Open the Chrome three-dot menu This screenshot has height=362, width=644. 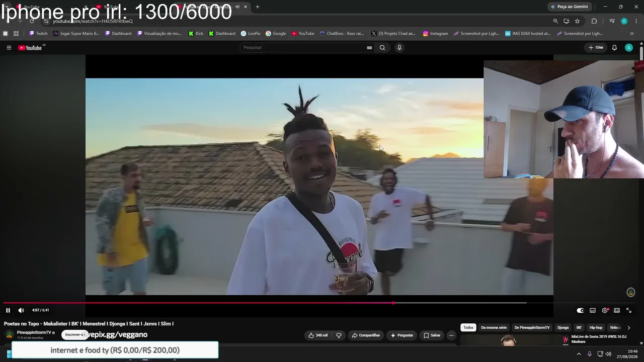(x=636, y=21)
